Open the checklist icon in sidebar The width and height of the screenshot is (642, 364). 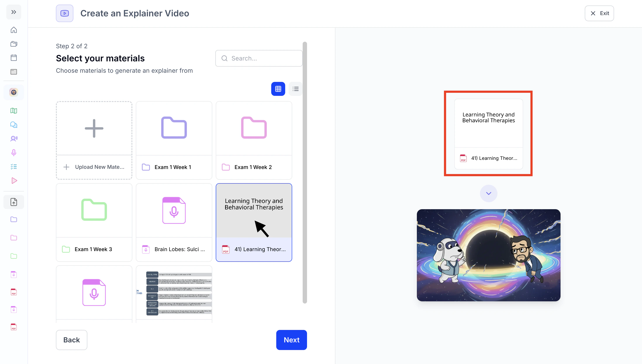coord(14,167)
